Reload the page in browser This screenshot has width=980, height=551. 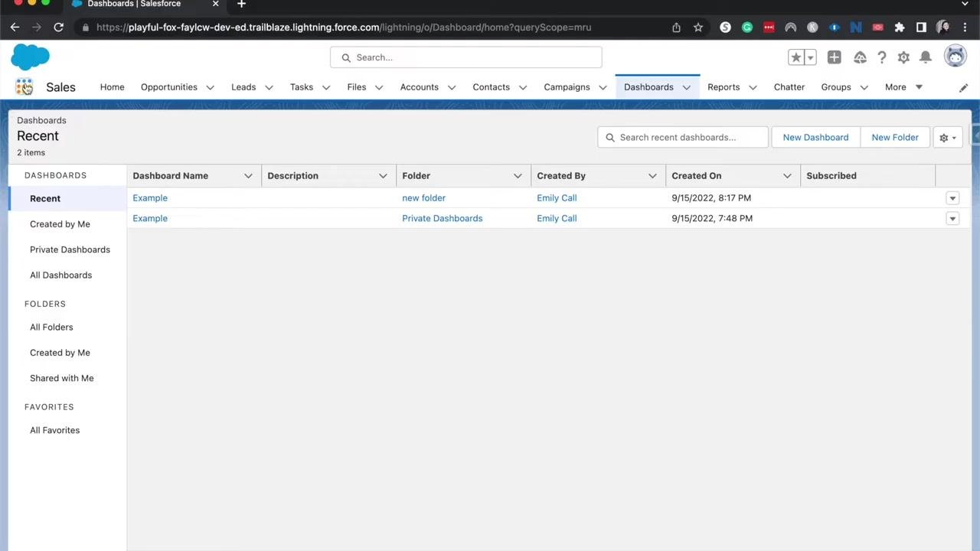point(58,28)
